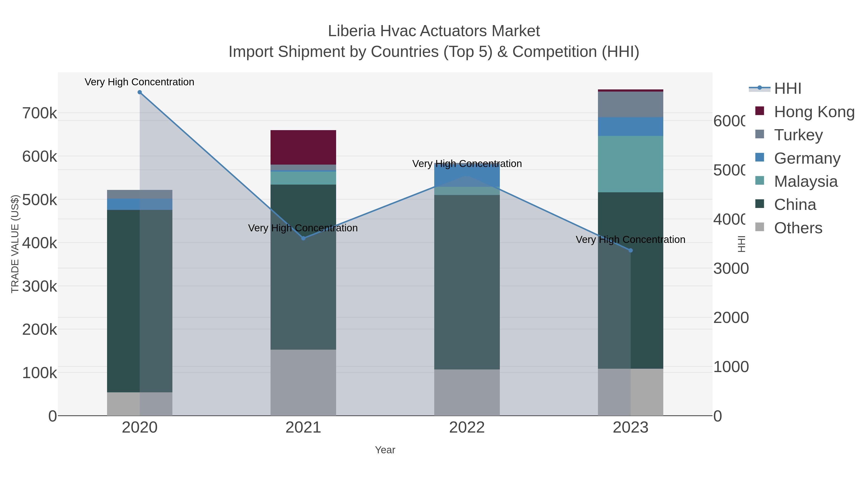Click the 2021 Very High Concentration annotation

(303, 228)
